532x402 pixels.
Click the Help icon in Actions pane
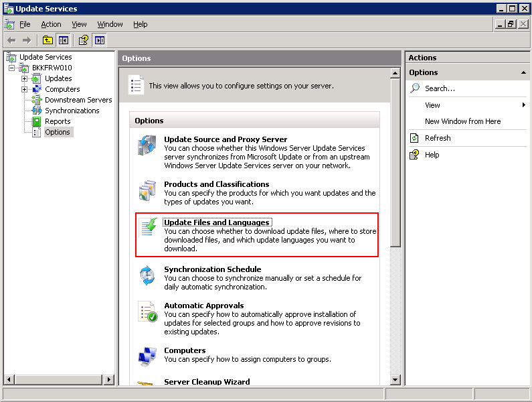pyautogui.click(x=414, y=155)
